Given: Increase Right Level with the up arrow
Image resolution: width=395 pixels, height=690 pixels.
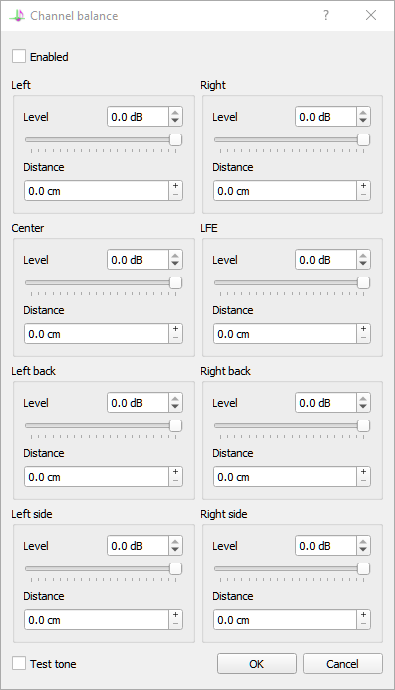Looking at the screenshot, I should point(363,112).
